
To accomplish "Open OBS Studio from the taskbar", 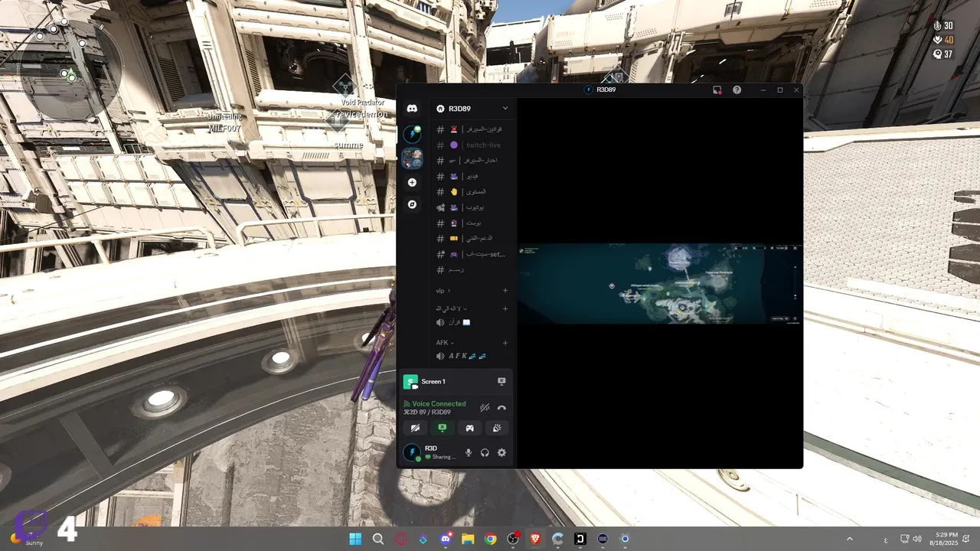I will (x=512, y=539).
